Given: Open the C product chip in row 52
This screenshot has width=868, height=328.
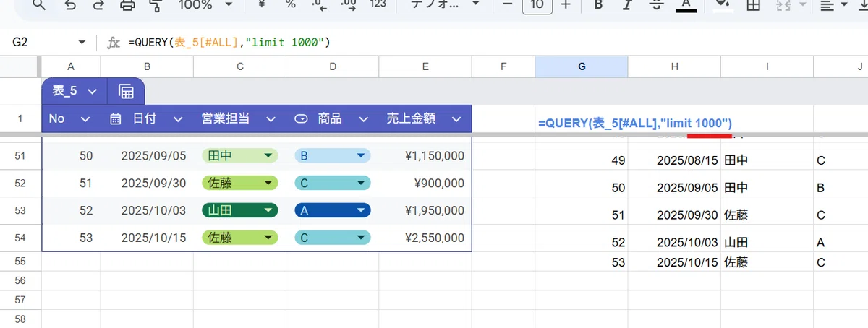Looking at the screenshot, I should click(333, 184).
